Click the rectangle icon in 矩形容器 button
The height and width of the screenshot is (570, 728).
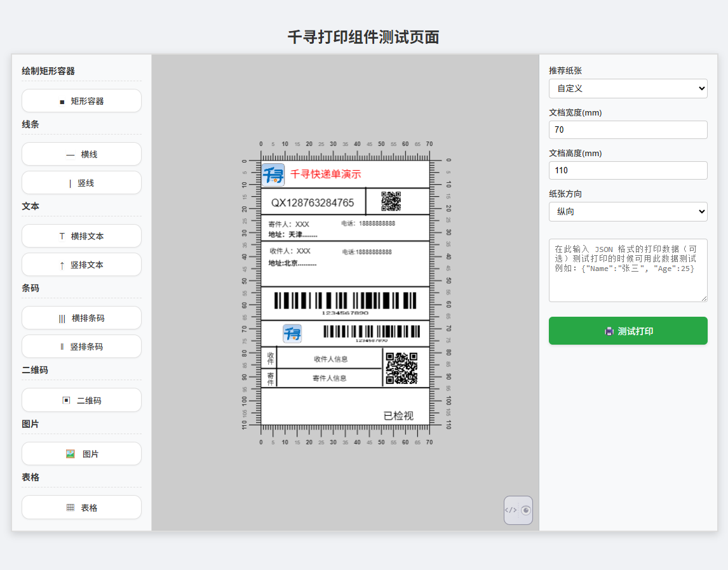point(62,102)
